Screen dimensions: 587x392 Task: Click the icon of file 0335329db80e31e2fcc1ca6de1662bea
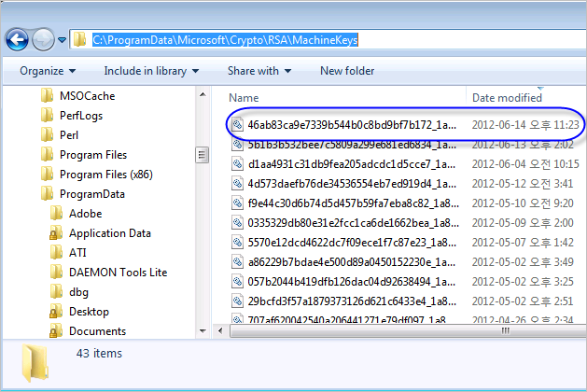(237, 223)
